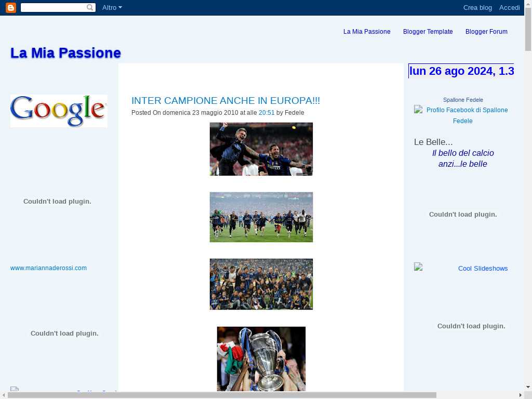
Task: Click Il bello del calcio anzi...le belle
Action: coord(463,158)
